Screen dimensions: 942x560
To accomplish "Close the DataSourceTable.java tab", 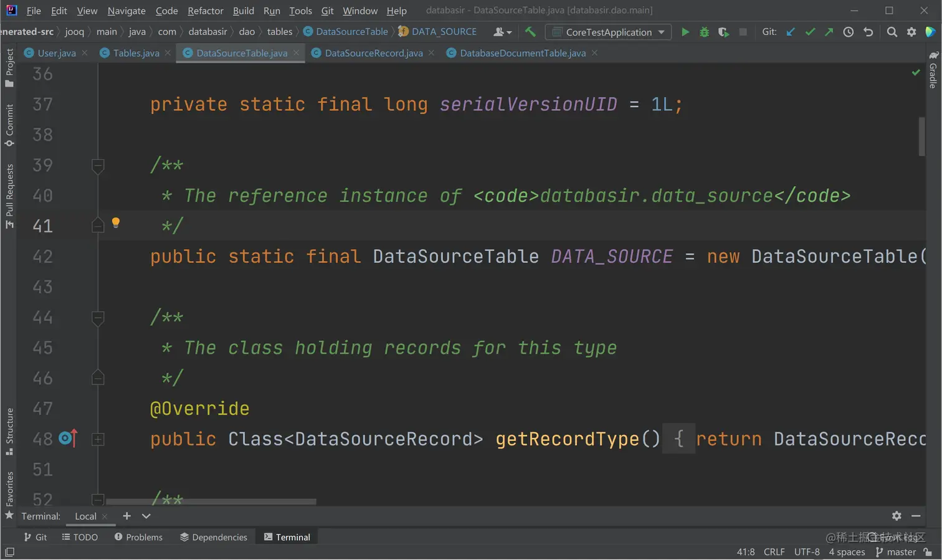I will point(297,53).
